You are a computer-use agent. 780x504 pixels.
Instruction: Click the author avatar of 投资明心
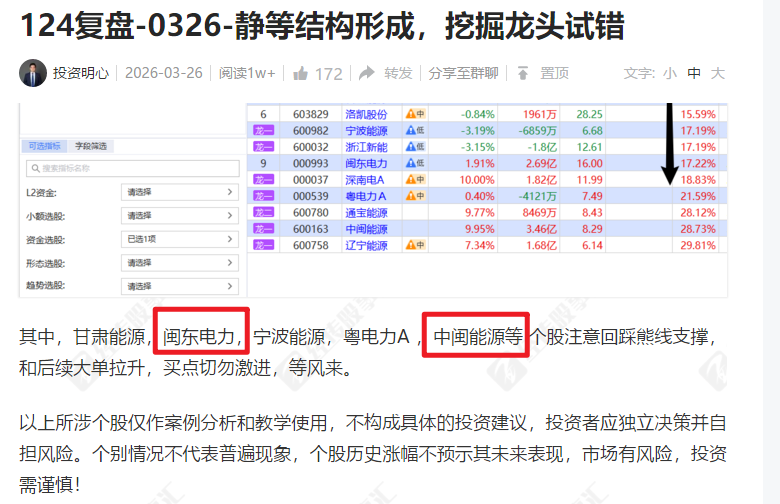pyautogui.click(x=32, y=73)
